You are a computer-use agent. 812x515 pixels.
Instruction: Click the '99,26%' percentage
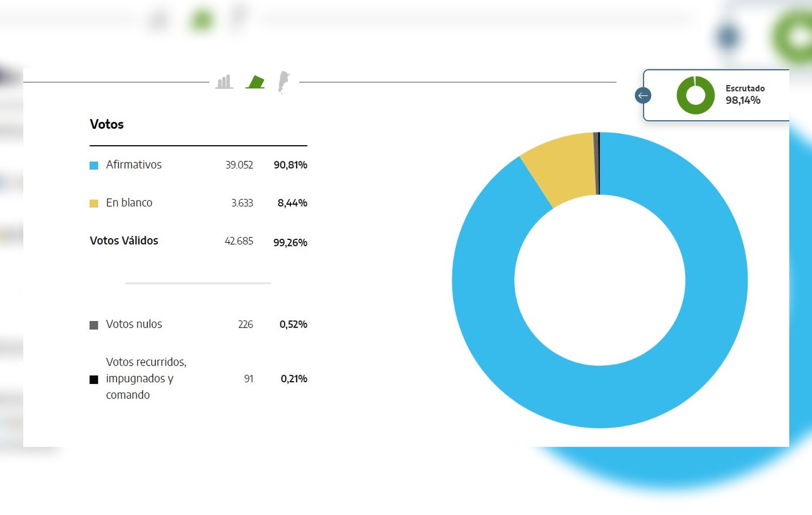point(290,242)
